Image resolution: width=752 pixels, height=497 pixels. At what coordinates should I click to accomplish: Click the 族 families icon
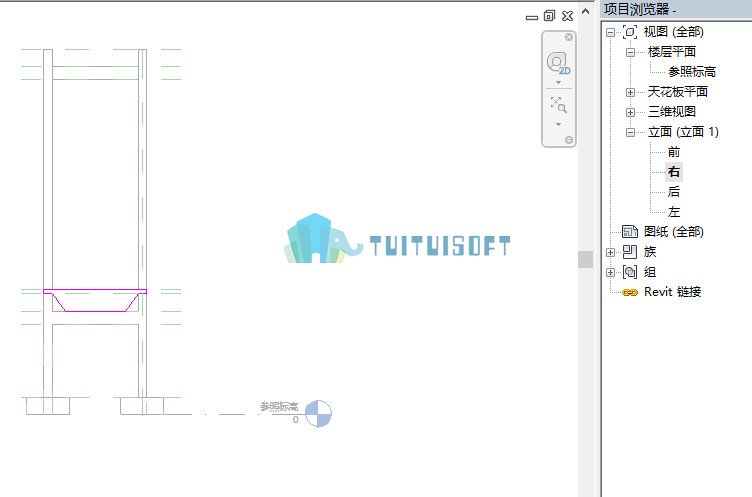(630, 251)
